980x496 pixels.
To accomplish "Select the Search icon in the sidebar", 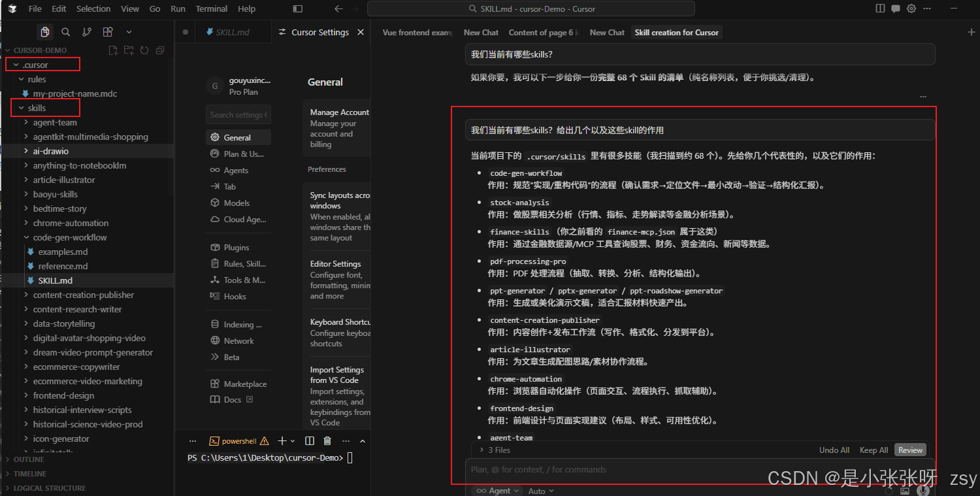I will tap(65, 31).
